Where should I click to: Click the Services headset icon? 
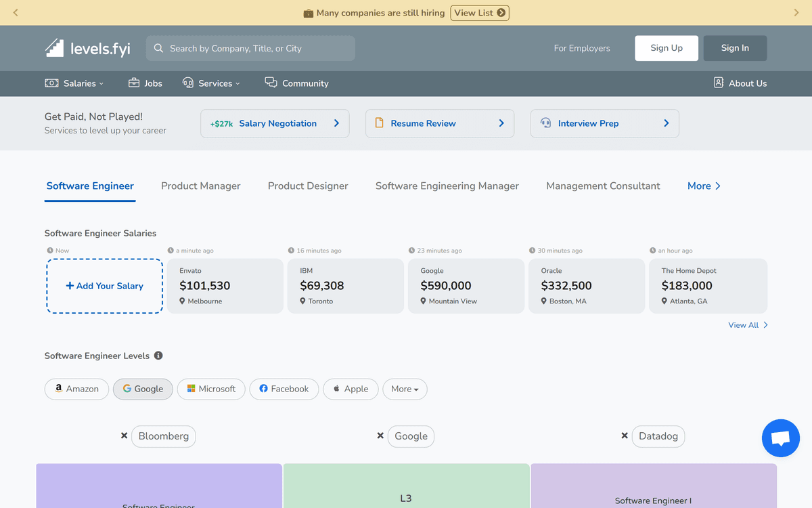[x=188, y=83]
